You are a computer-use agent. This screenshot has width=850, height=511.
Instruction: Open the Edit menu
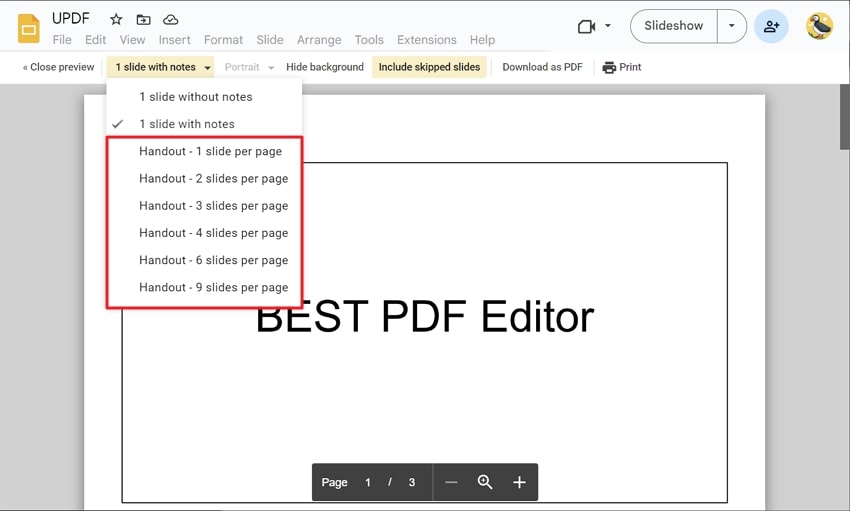point(95,40)
